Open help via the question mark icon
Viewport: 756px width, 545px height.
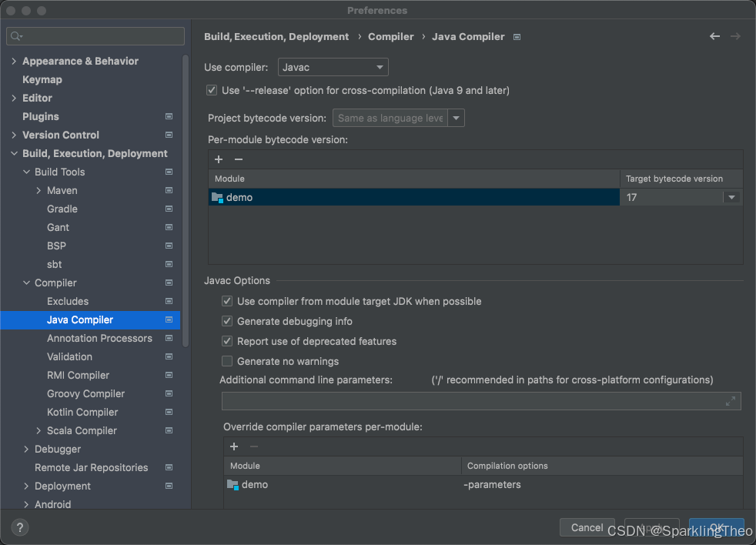[x=19, y=527]
